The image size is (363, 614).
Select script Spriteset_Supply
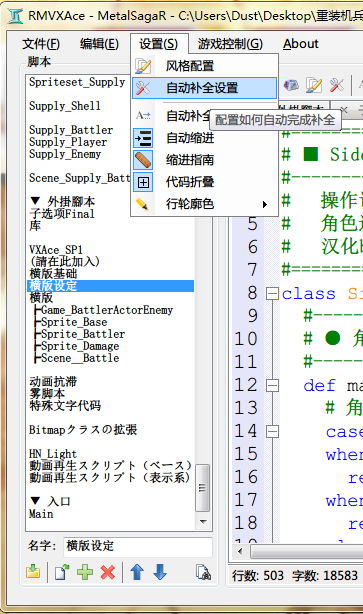(77, 82)
